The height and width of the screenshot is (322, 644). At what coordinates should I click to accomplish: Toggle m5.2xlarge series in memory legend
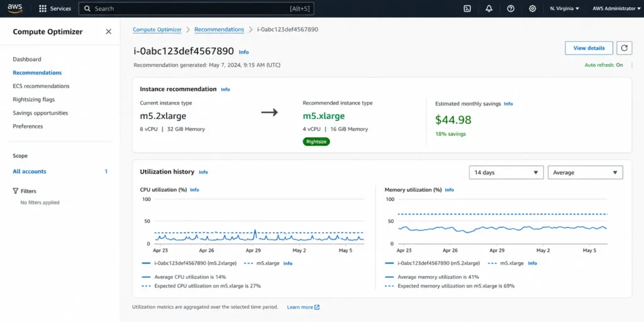(433, 264)
